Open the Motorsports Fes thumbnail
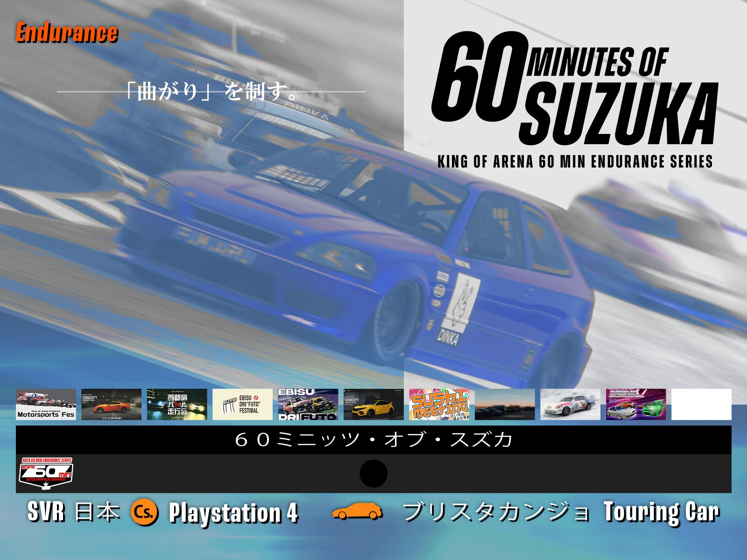747x560 pixels. (x=46, y=404)
